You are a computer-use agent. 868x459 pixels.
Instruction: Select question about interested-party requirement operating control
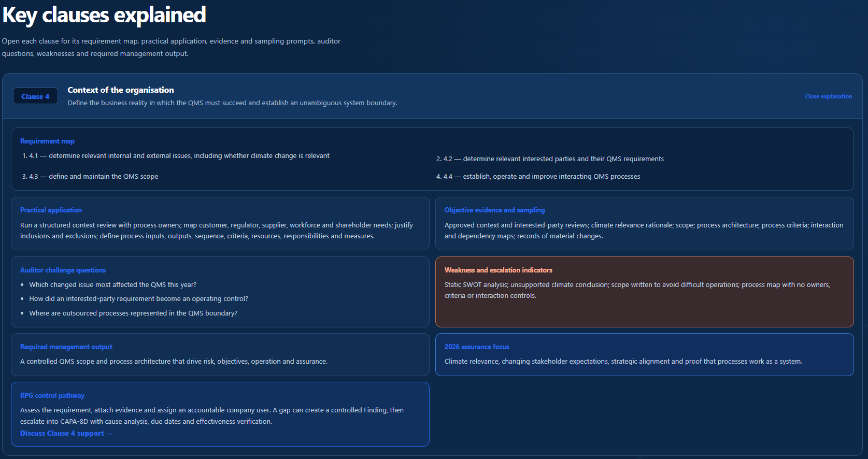[x=139, y=298]
